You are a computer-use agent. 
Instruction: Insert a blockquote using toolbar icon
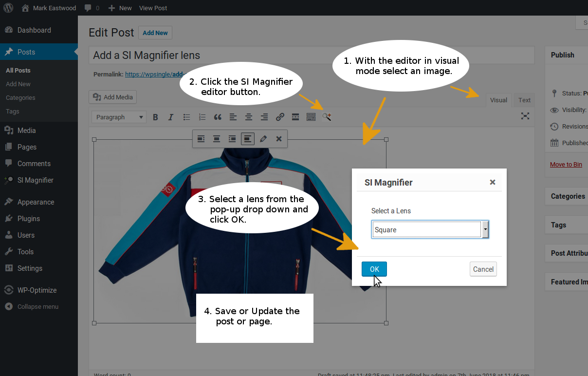[x=218, y=117]
